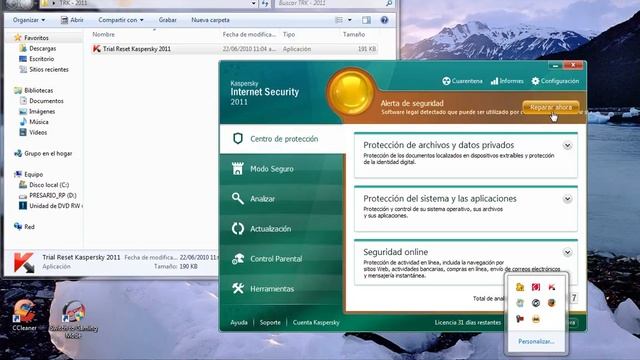This screenshot has height=360, width=640.
Task: Open Descargas folder in navigation pane
Action: [42, 48]
